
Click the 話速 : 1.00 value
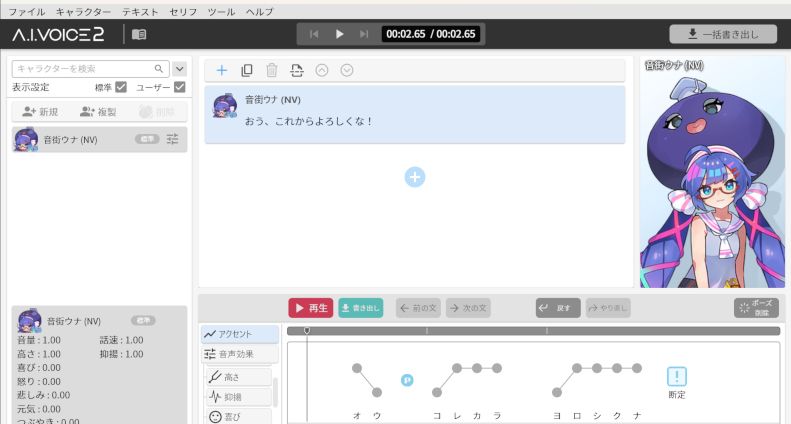[x=122, y=340]
